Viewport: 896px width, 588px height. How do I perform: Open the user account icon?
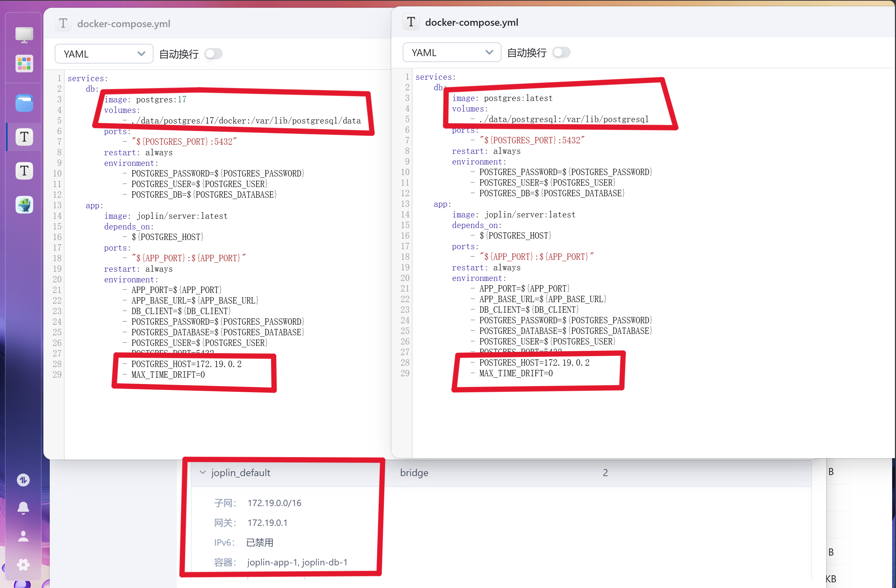click(23, 536)
